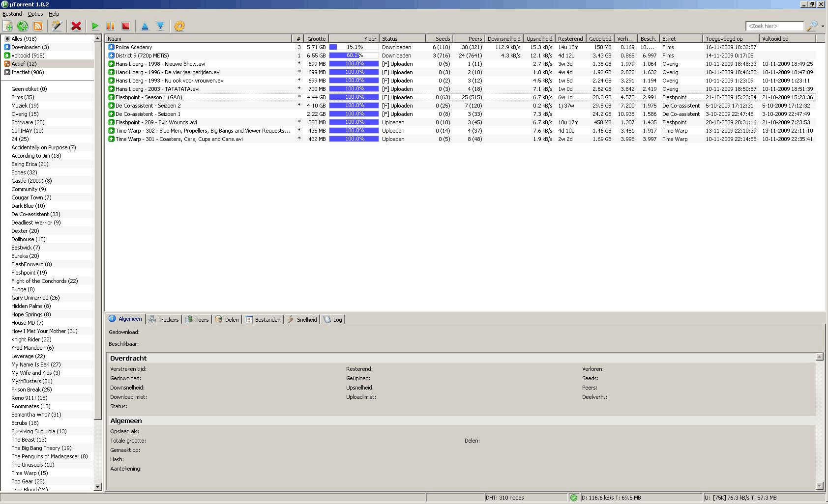Switch to the Bestanden tab
Viewport: 828px width, 504px height.
[x=263, y=320]
